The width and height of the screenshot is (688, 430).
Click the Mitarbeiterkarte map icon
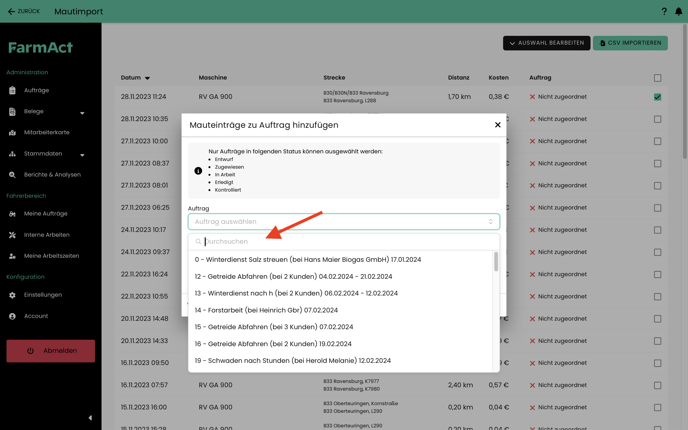12,133
